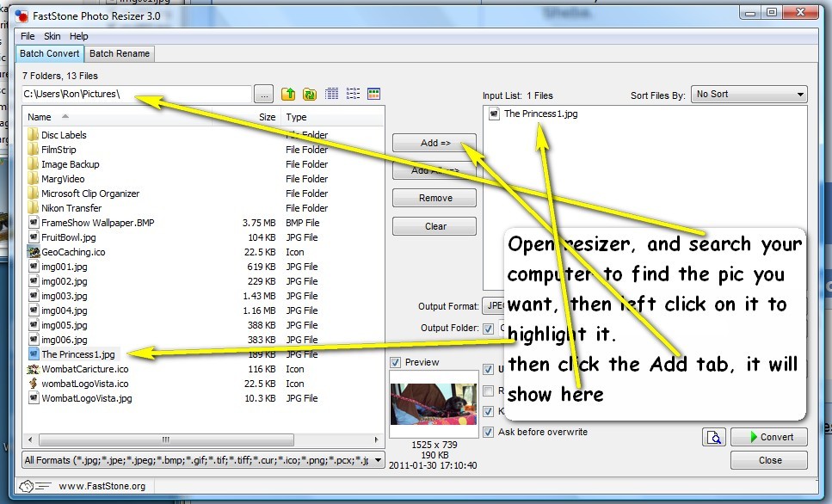Click the FastStone logo in status bar
This screenshot has width=832, height=504.
point(28,486)
